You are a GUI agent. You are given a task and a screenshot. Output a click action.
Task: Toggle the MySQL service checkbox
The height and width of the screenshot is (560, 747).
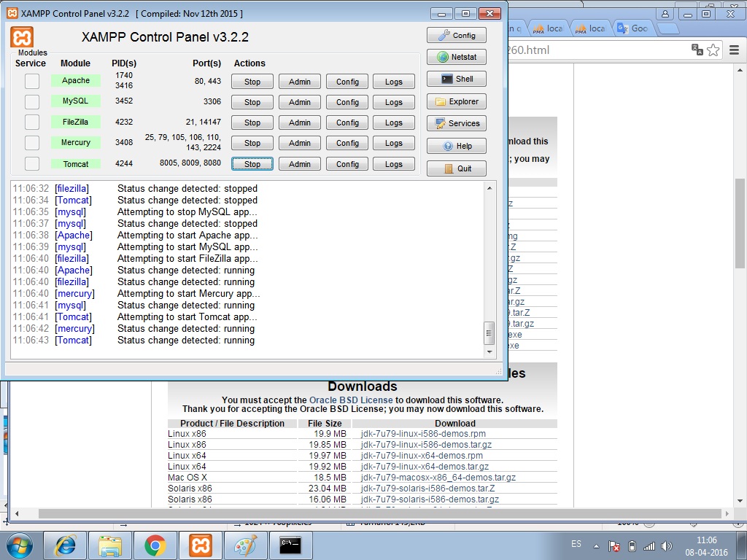pos(32,101)
